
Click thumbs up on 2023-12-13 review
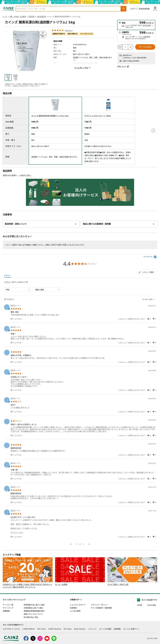coord(148,502)
